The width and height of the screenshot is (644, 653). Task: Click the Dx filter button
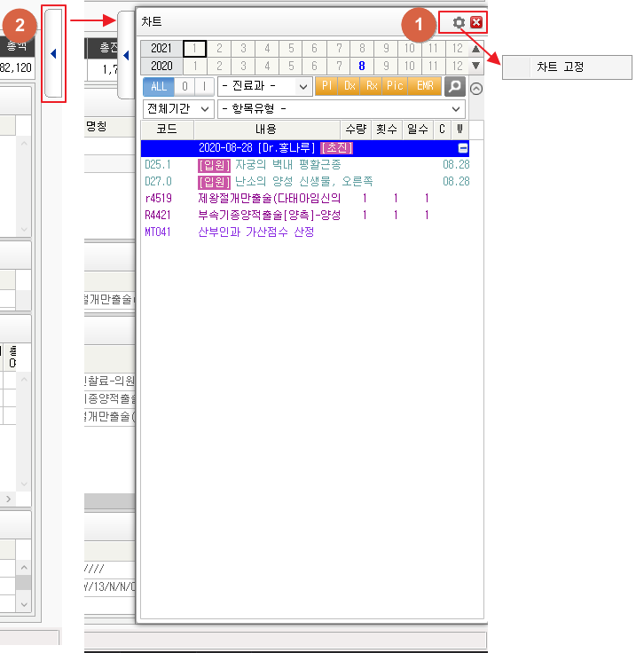(349, 86)
